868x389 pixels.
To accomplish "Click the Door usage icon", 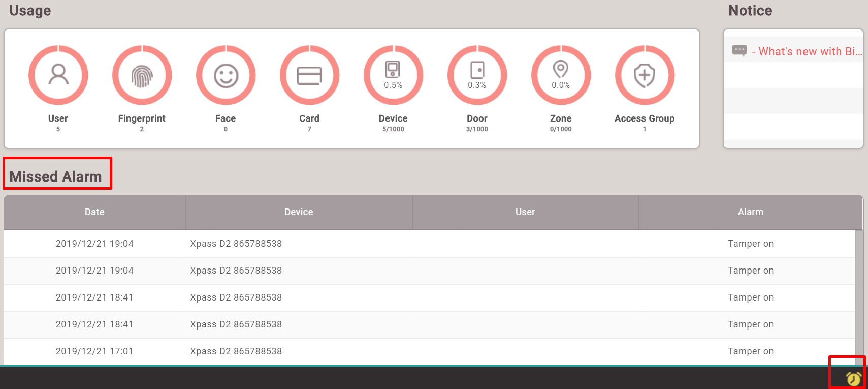I will click(477, 75).
